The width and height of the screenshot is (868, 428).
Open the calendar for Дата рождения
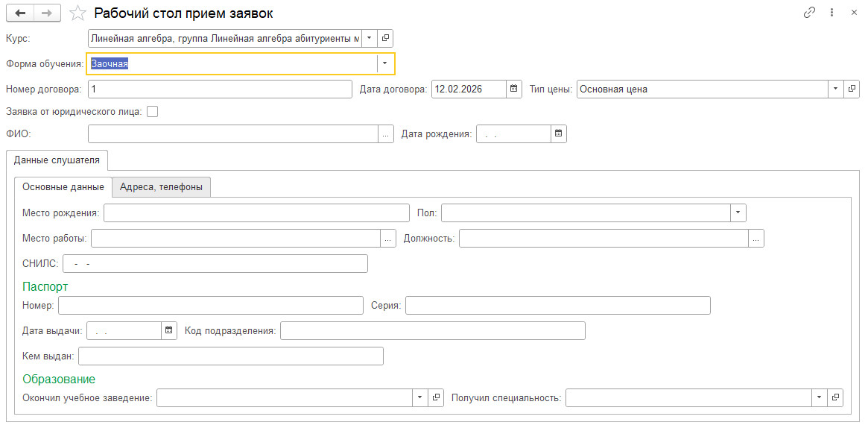tap(559, 134)
